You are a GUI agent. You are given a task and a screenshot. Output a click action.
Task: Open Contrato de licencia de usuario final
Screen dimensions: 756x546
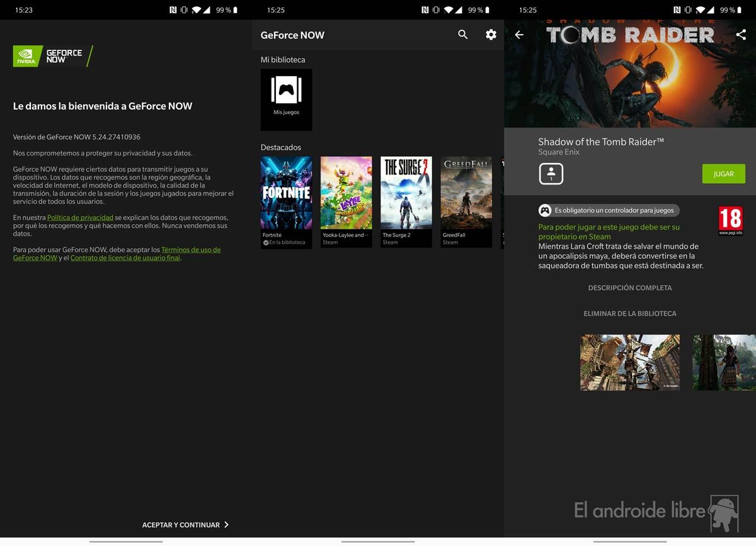tap(125, 258)
